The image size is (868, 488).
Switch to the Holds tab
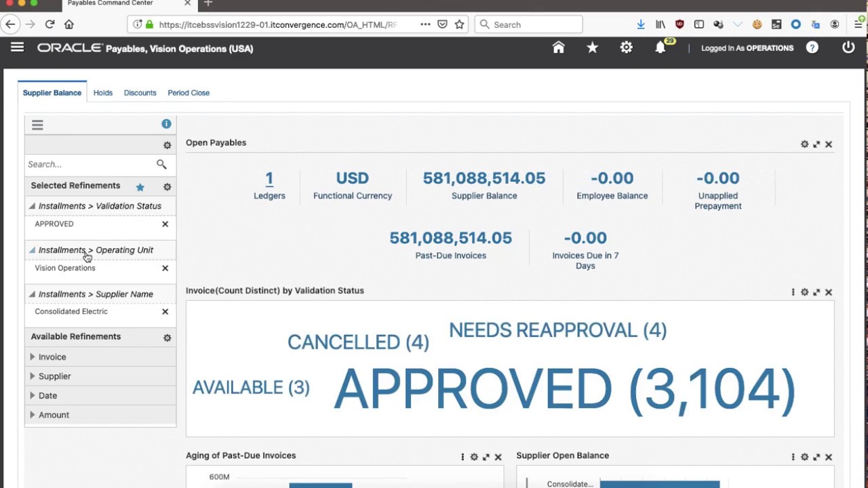pos(103,93)
